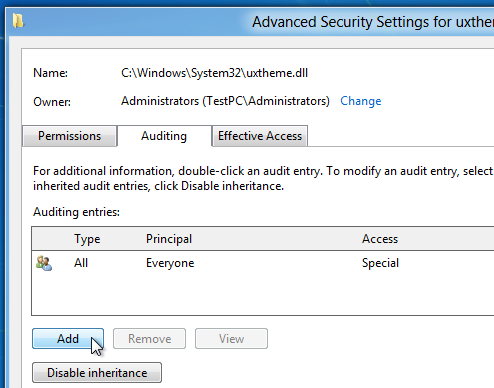
Task: Click the 'Special' access cell
Action: point(380,263)
